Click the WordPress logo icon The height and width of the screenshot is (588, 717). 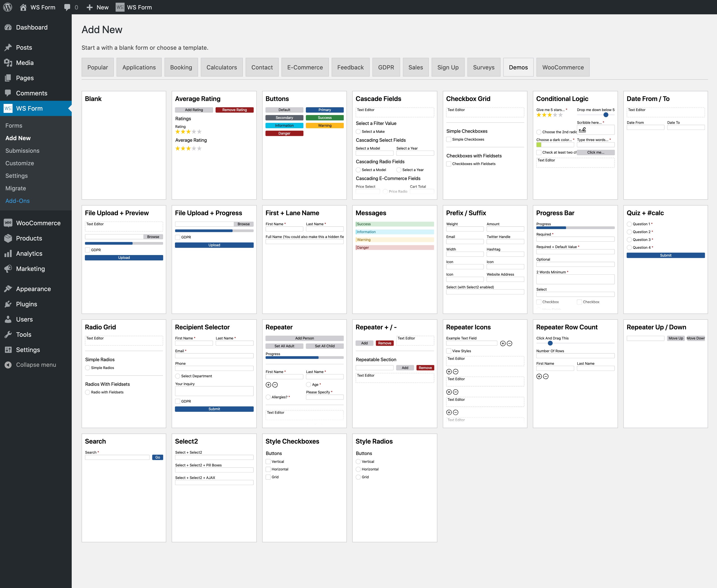pos(7,7)
